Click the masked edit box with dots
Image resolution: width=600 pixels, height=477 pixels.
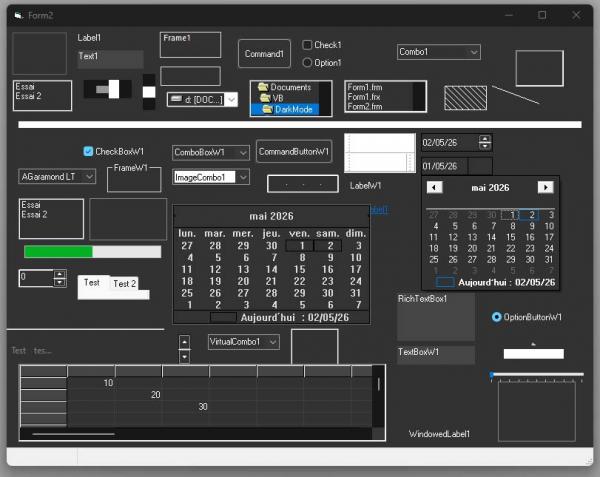pos(303,184)
